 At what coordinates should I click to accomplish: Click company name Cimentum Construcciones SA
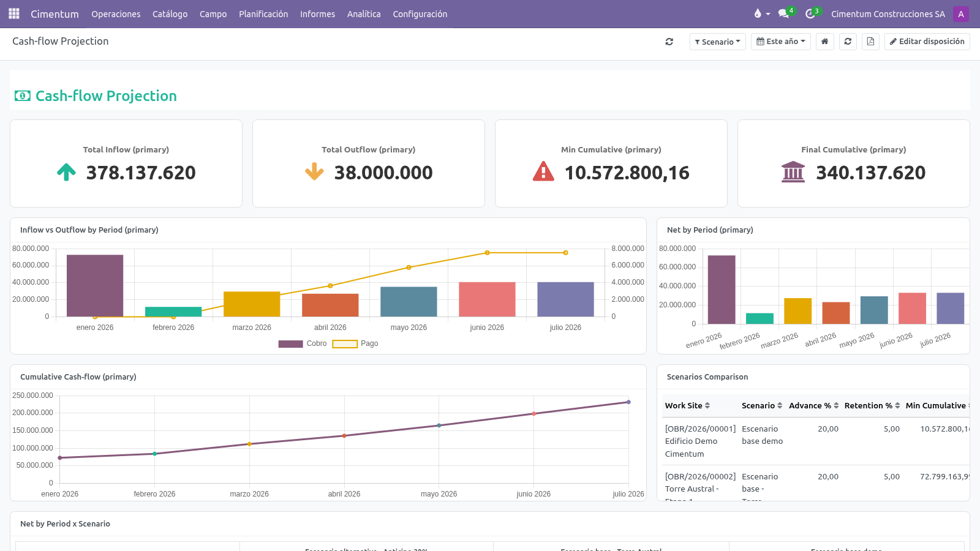pos(888,13)
